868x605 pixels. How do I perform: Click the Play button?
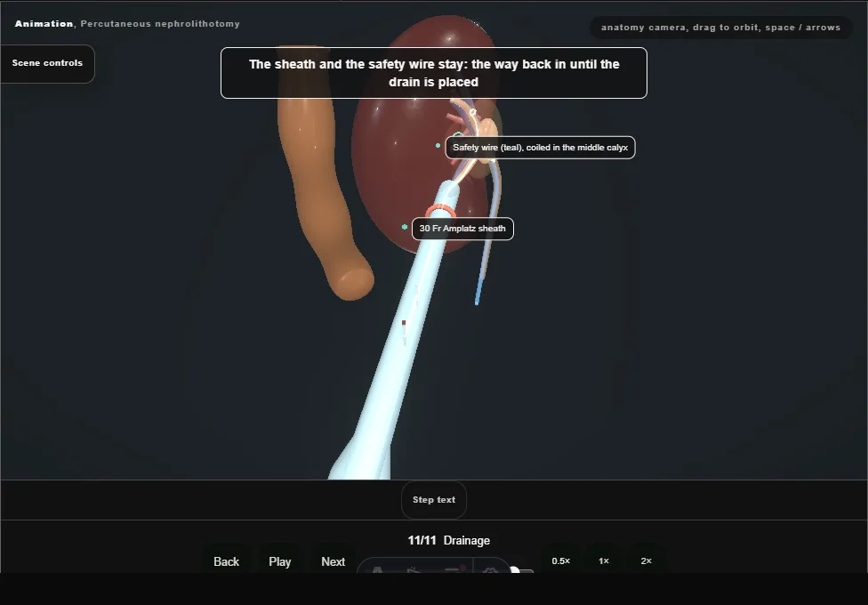click(280, 561)
